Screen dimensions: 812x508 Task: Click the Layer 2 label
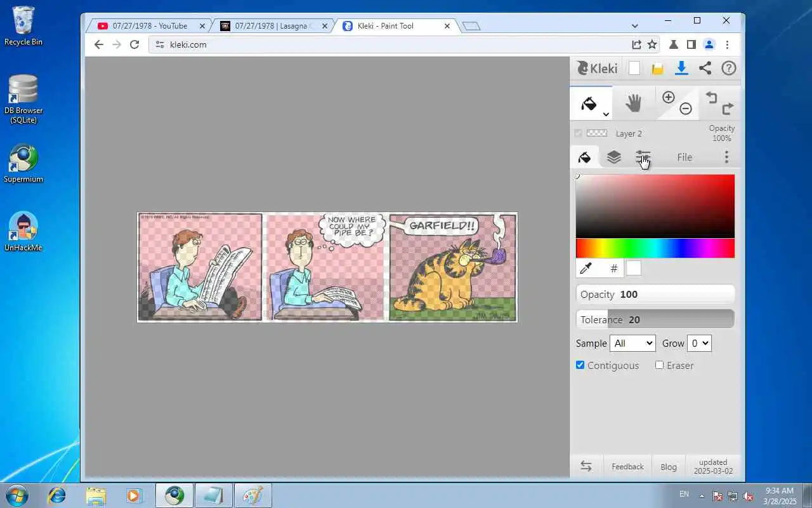(629, 133)
